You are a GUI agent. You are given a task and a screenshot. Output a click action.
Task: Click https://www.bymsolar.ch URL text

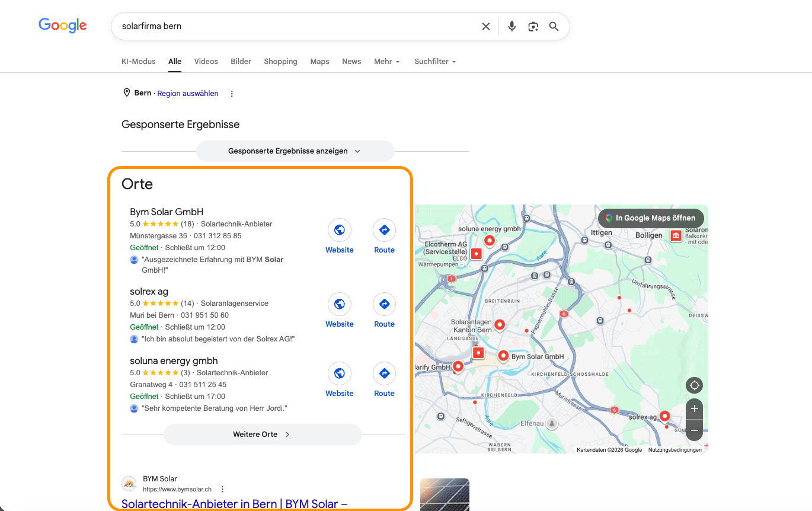click(177, 490)
